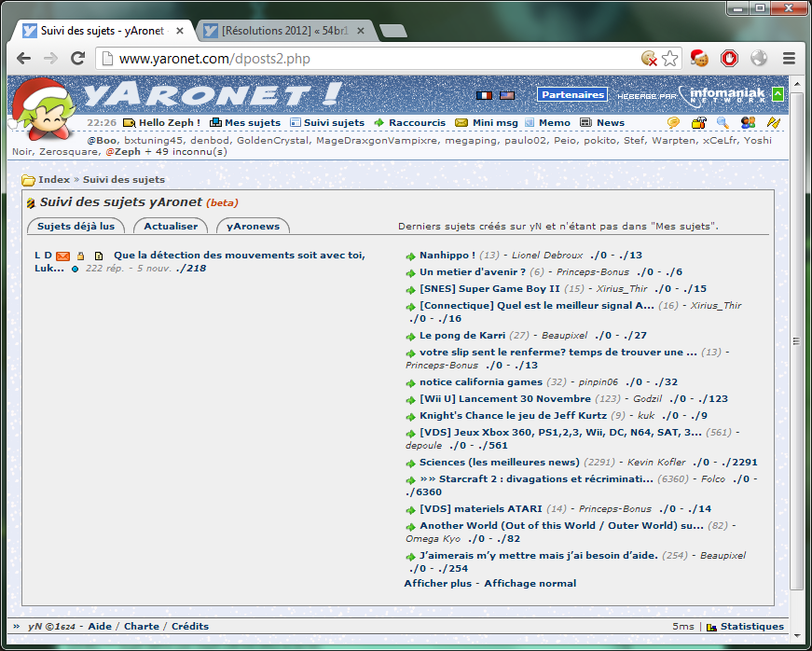Click the address bar URL field

click(373, 59)
